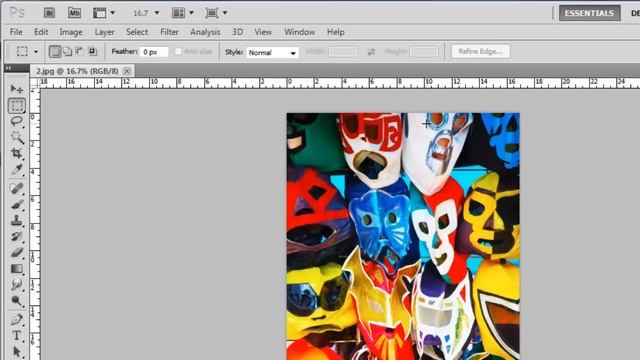Click the Feather input field
The image size is (640, 360).
154,52
